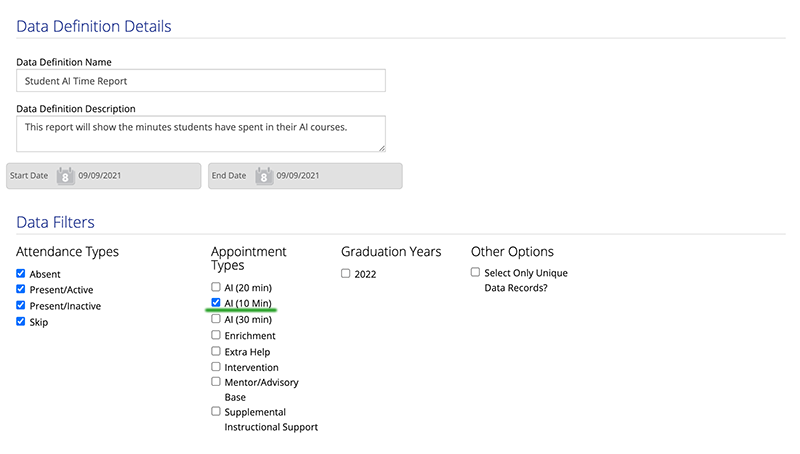800x454 pixels.
Task: Enable the AI (20 min) appointment type
Action: tap(216, 287)
